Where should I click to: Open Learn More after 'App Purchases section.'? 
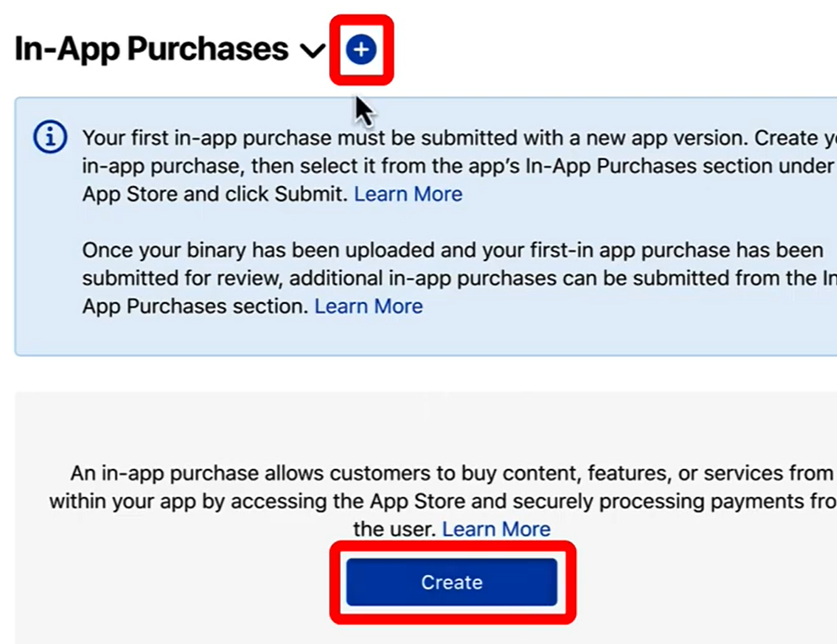tap(368, 306)
